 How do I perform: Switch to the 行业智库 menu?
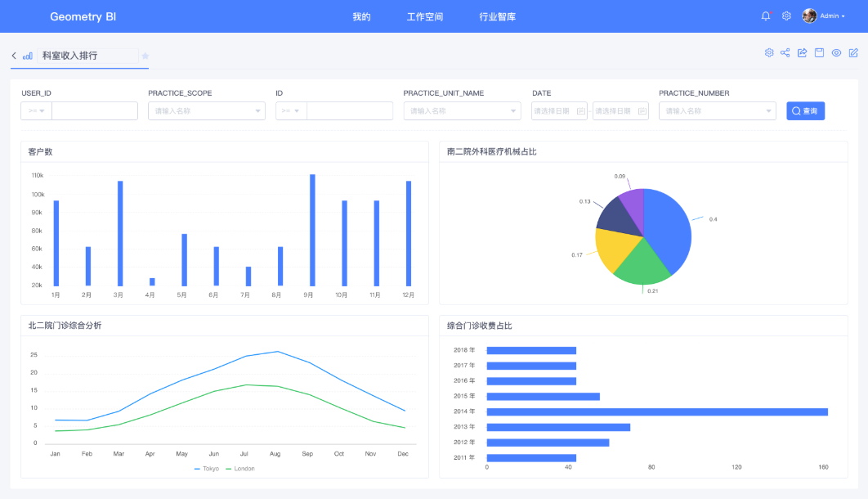pos(497,16)
